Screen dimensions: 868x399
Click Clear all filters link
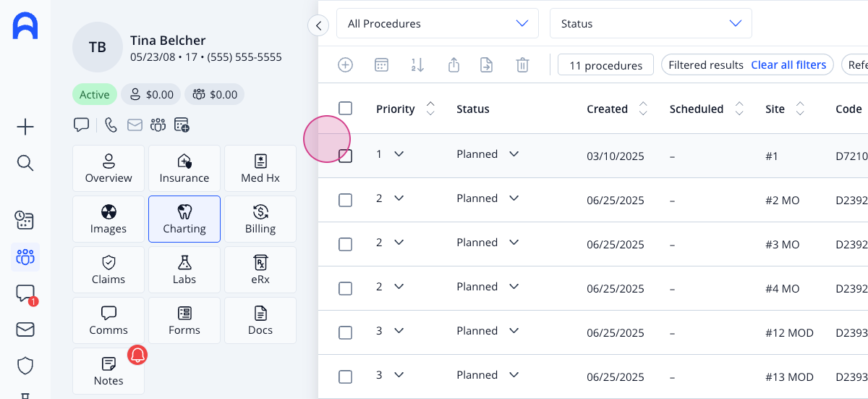coord(788,65)
